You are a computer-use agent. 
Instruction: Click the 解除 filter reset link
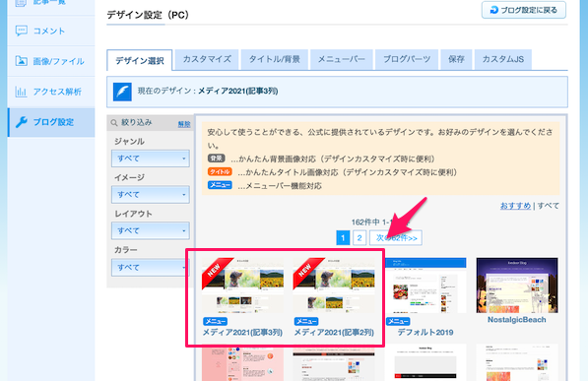(184, 124)
